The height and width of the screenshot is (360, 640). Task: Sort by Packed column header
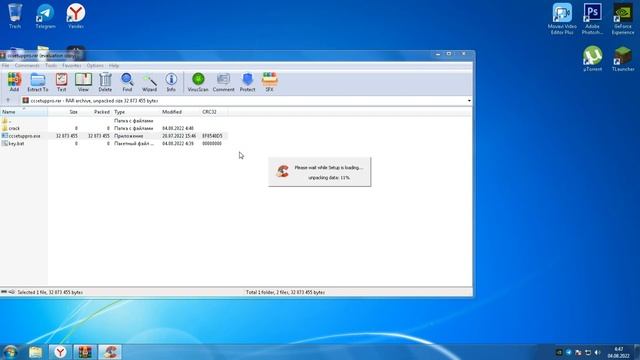(96, 112)
